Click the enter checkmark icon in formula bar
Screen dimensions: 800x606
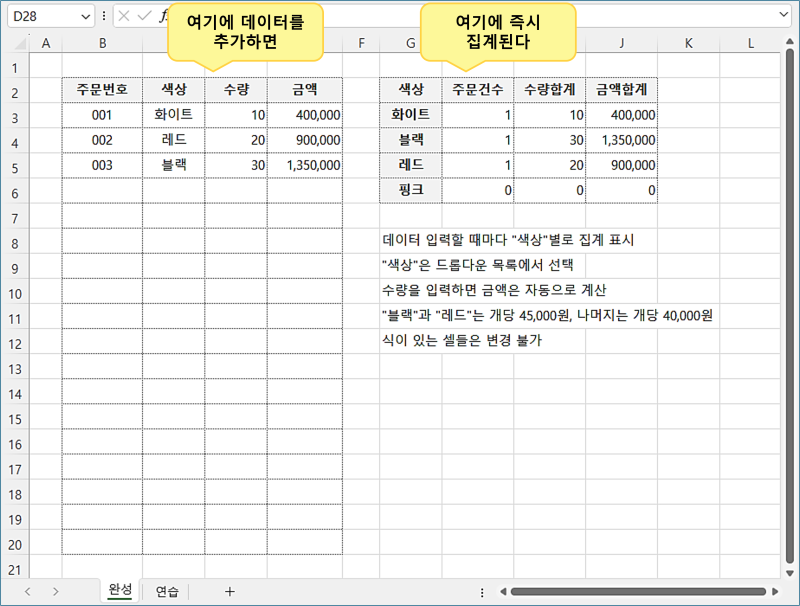point(143,16)
